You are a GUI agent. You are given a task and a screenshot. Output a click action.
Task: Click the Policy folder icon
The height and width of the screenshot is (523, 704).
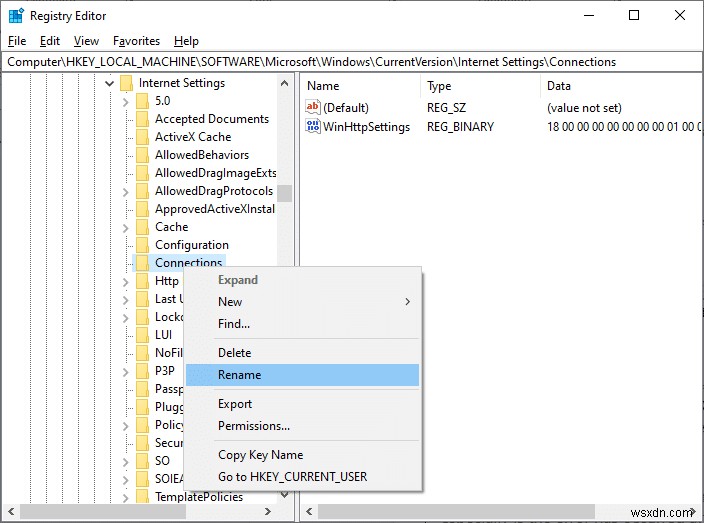[142, 425]
